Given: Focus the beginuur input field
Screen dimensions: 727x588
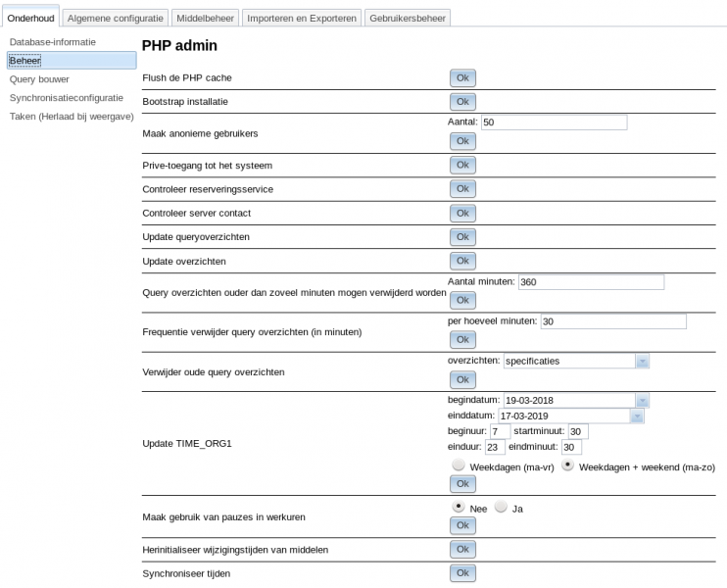Looking at the screenshot, I should pos(500,432).
